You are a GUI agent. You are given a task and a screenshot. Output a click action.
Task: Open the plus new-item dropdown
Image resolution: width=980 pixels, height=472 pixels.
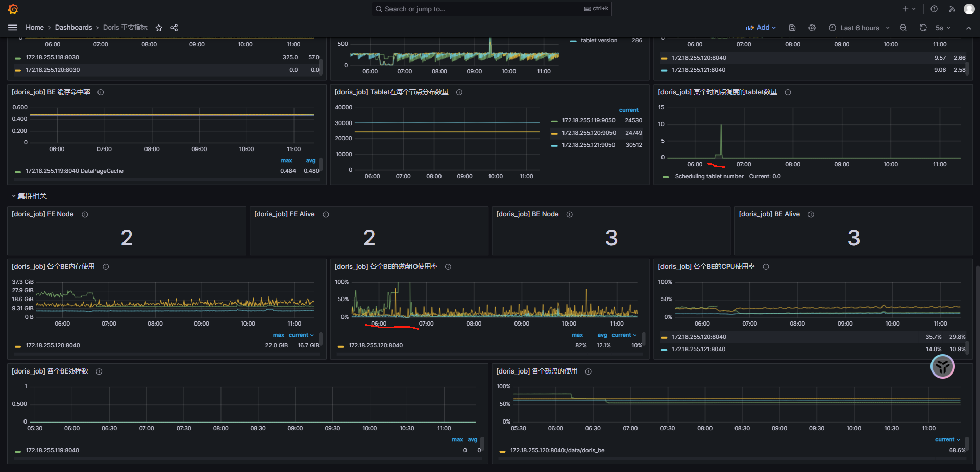pos(909,9)
